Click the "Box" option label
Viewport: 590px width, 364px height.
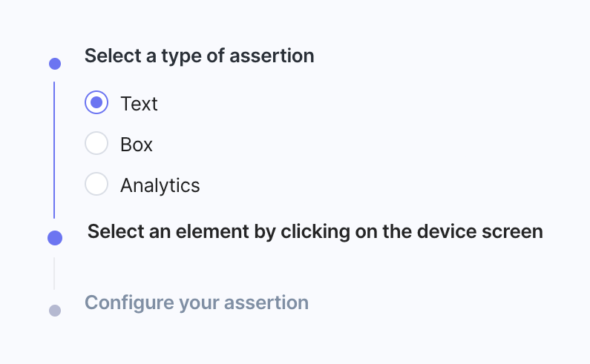[137, 144]
